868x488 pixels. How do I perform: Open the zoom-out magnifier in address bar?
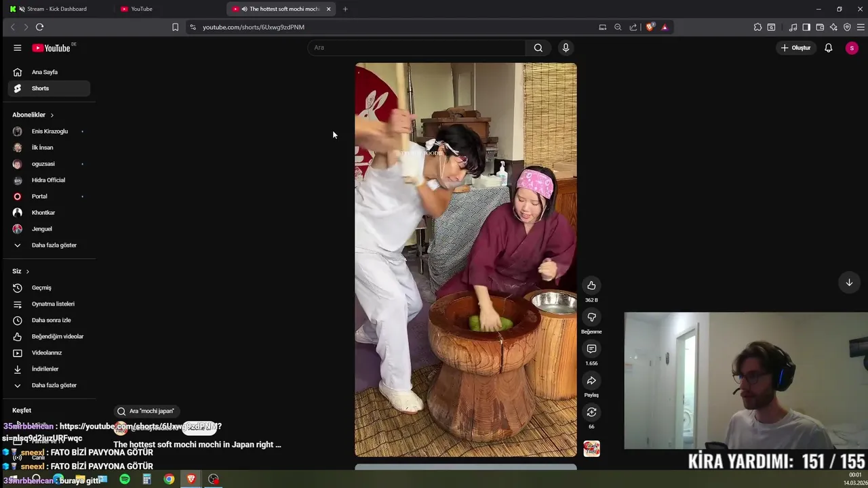[x=618, y=27]
